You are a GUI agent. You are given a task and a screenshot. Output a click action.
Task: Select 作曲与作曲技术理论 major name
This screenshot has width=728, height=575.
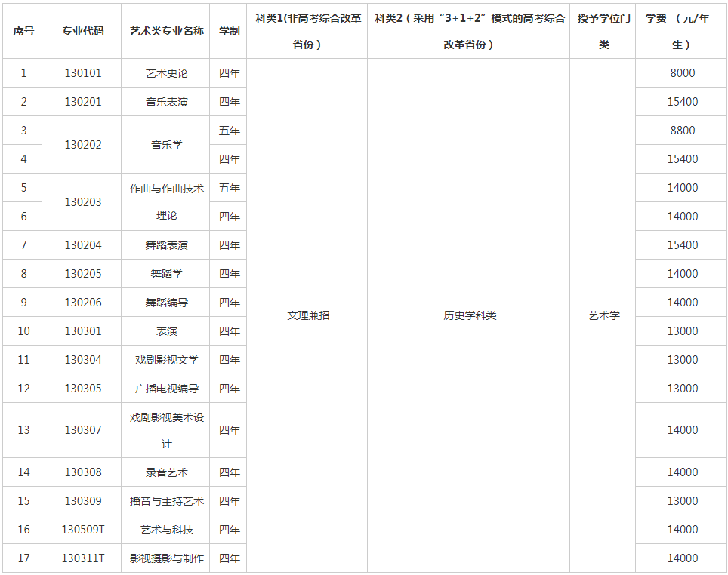coord(167,202)
